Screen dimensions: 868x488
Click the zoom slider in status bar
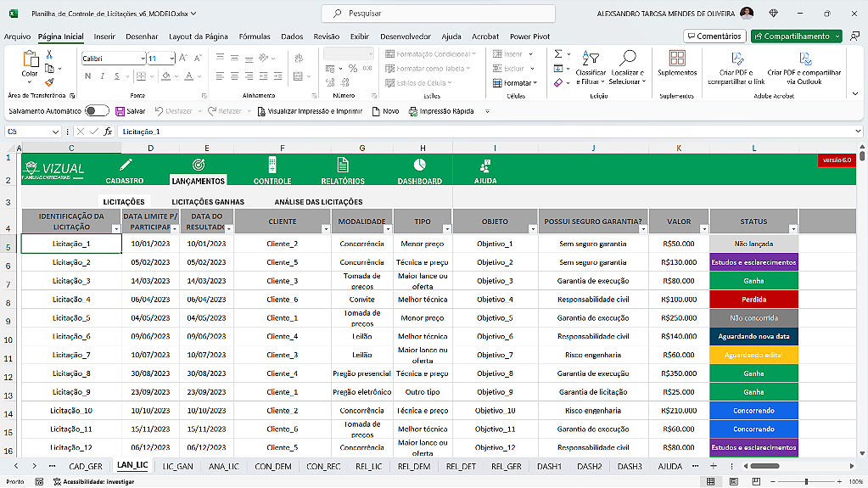point(806,481)
